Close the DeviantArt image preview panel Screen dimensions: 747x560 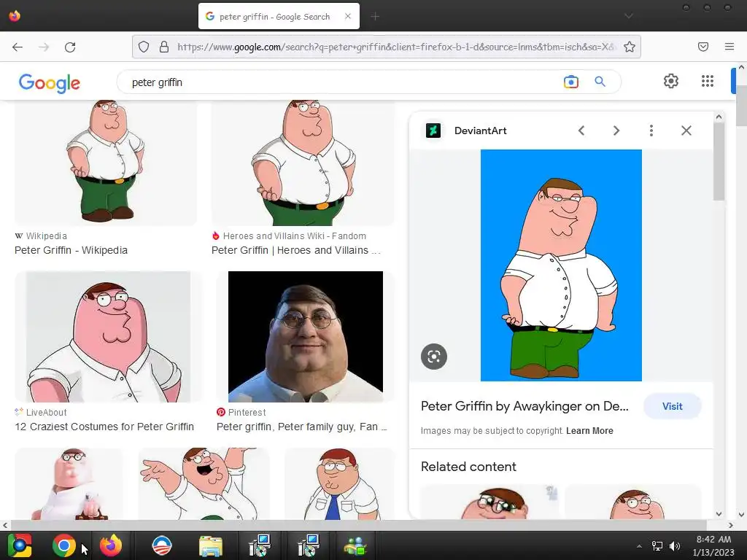click(x=686, y=131)
